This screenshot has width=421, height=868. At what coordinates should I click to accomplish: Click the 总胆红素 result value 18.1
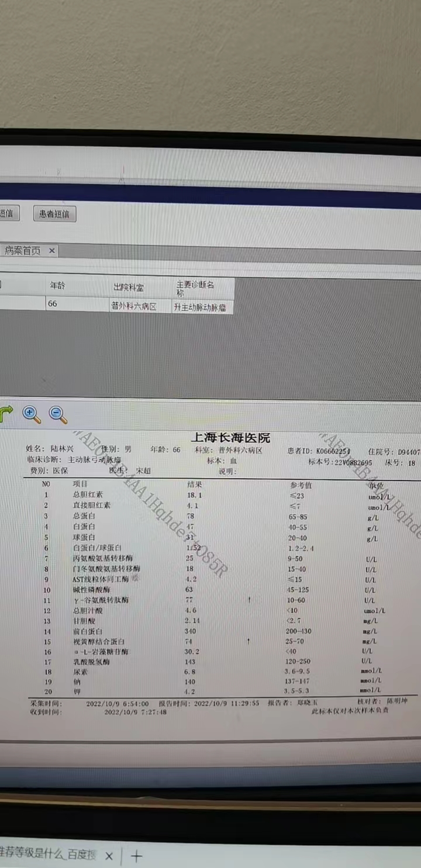point(194,494)
